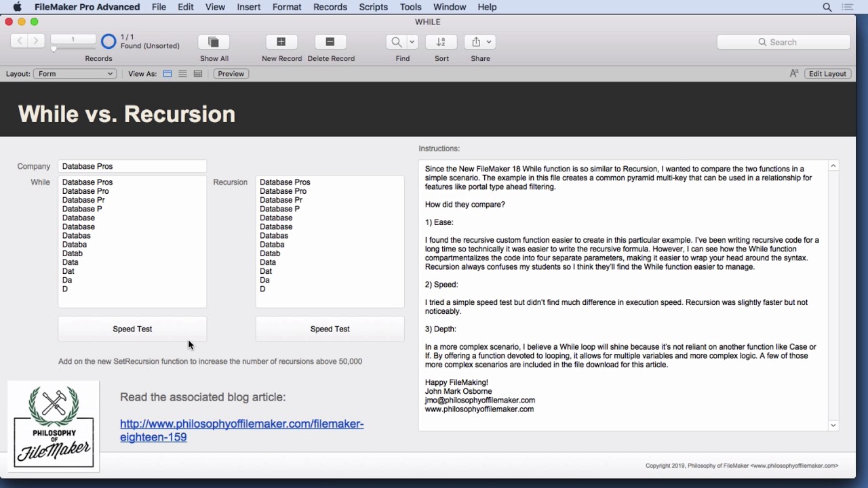Click the Delete Record toolbar icon
Image resolution: width=868 pixels, height=488 pixels.
pos(331,42)
